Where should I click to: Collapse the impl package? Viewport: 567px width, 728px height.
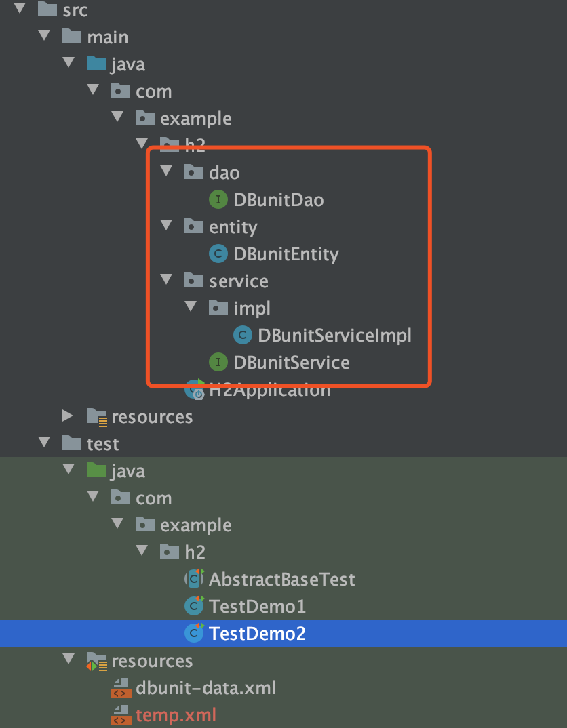pyautogui.click(x=191, y=306)
